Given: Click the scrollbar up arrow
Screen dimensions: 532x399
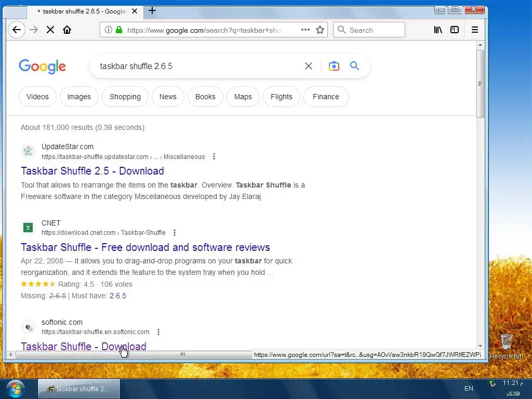Looking at the screenshot, I should click(480, 45).
